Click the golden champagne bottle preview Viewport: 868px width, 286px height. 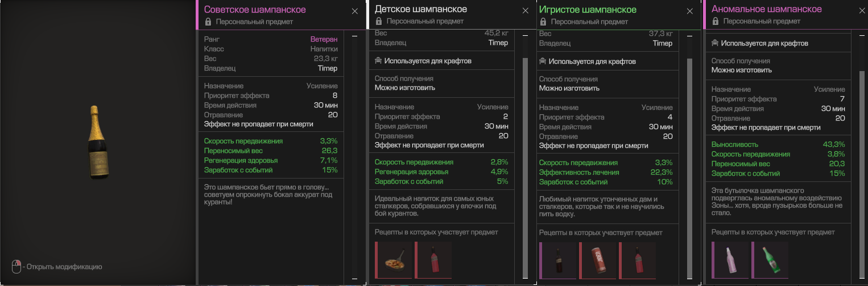(x=98, y=142)
